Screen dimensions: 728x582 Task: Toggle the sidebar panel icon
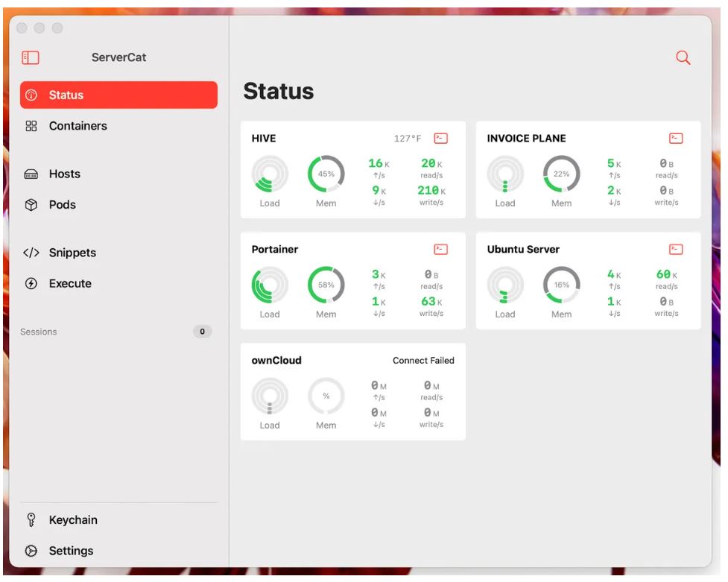tap(30, 58)
